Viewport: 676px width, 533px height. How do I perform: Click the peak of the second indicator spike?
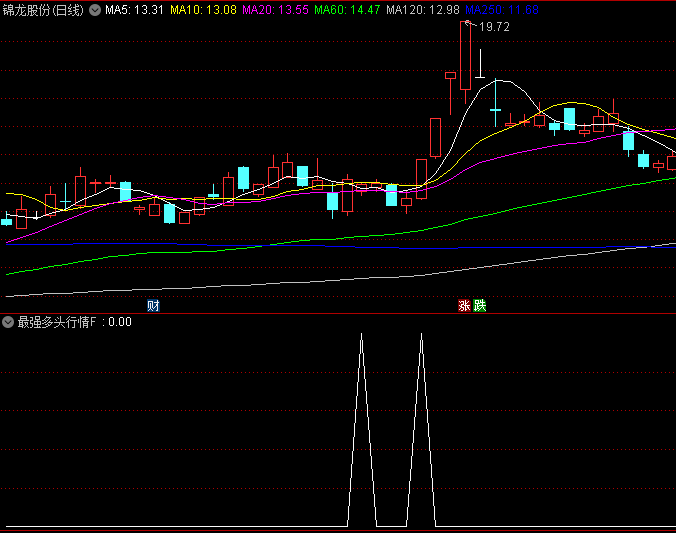click(421, 335)
